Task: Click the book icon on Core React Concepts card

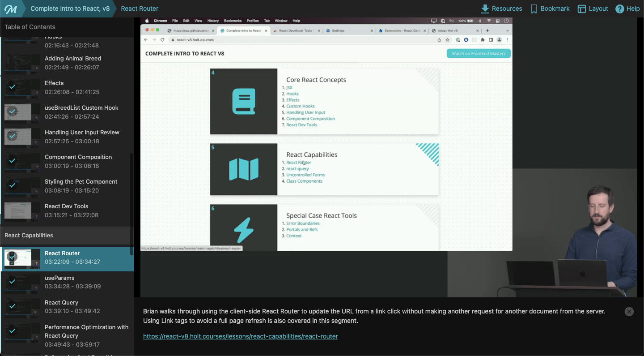Action: [243, 101]
